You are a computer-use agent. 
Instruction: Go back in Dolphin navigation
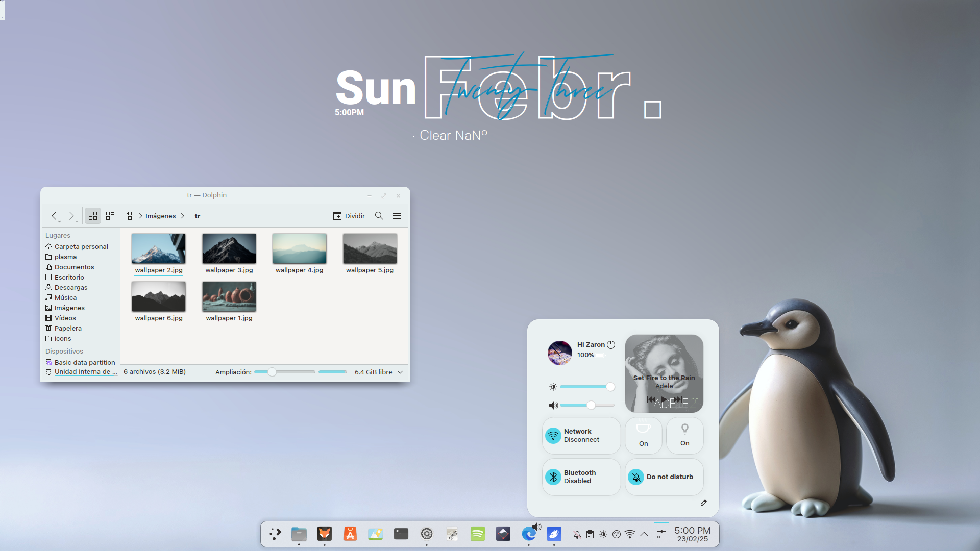coord(54,216)
